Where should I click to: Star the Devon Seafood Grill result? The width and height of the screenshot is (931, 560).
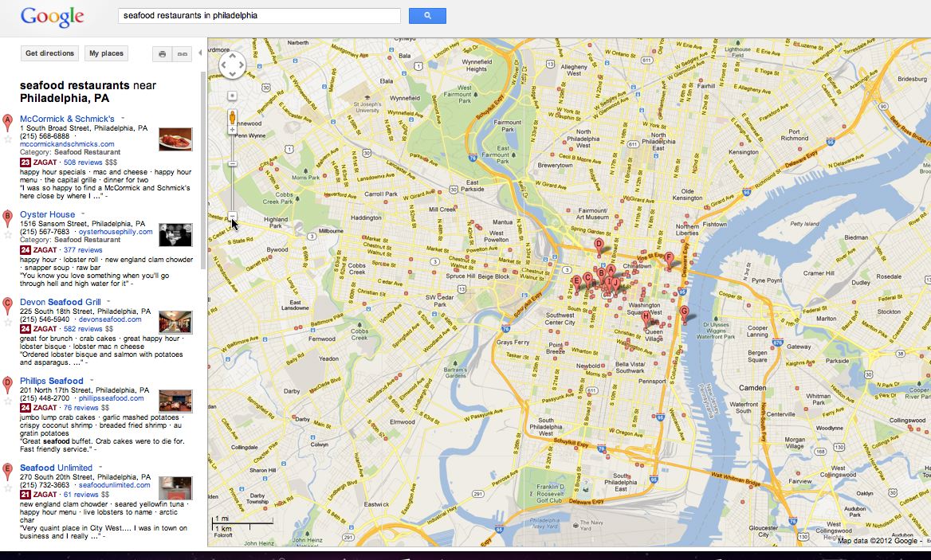pyautogui.click(x=8, y=323)
